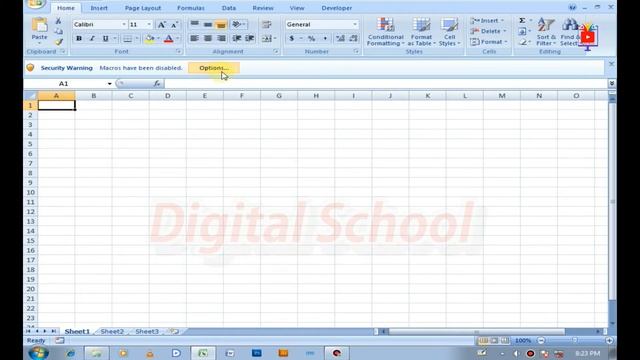Click Merge & Center icon
640x360 pixels.
point(267,38)
